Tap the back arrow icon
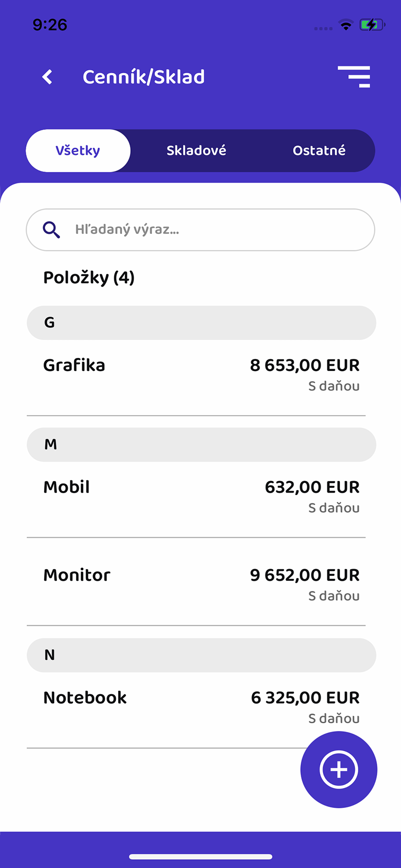 (47, 77)
